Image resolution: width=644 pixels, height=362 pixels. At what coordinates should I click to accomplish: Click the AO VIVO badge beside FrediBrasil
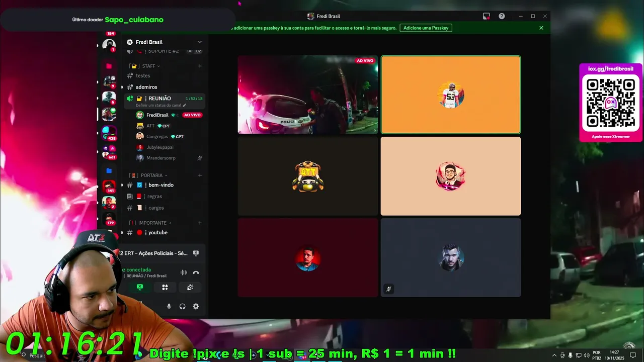[192, 115]
